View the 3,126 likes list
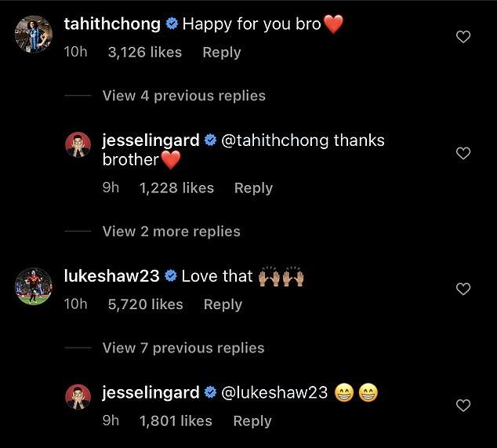Viewport: 497px width, 448px height. (x=145, y=53)
